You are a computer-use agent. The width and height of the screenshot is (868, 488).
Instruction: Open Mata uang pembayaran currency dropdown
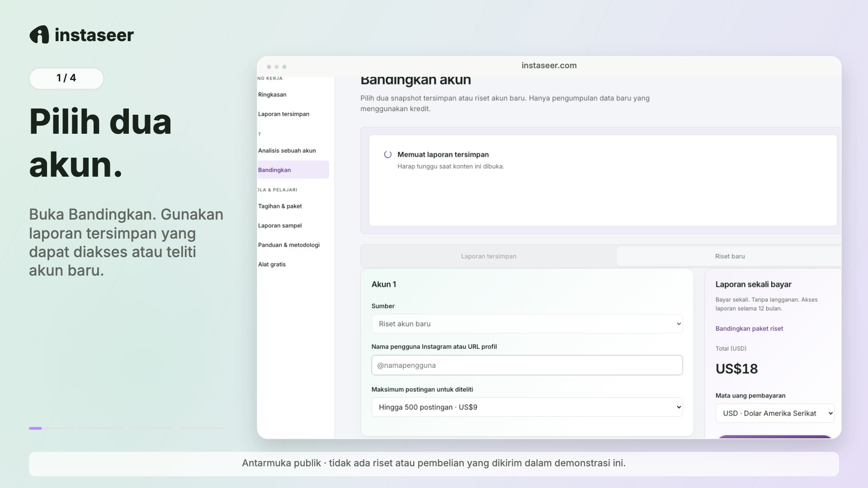tap(775, 413)
